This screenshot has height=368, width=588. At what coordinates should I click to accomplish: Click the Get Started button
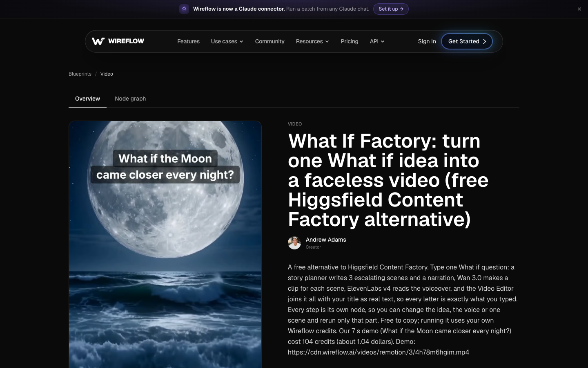point(467,41)
